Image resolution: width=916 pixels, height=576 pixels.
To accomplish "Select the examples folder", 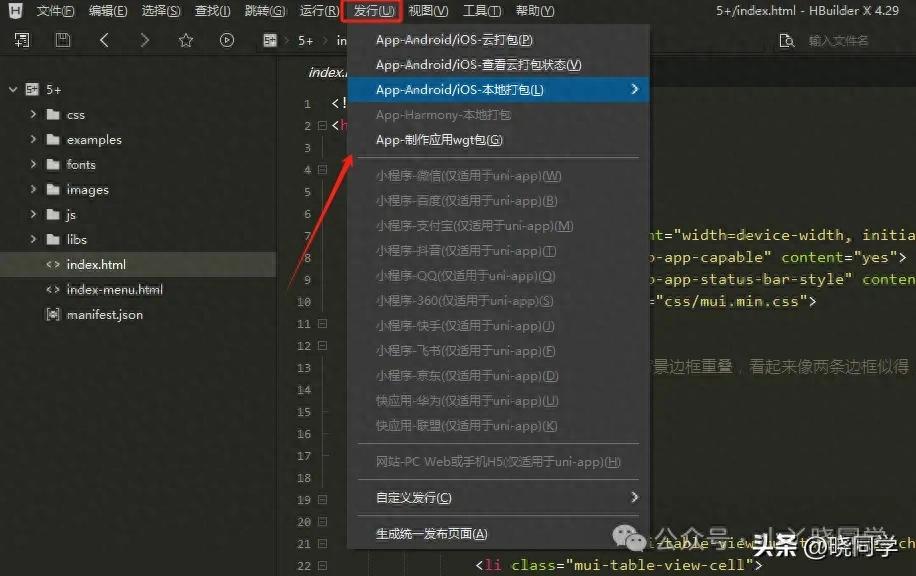I will tap(94, 140).
